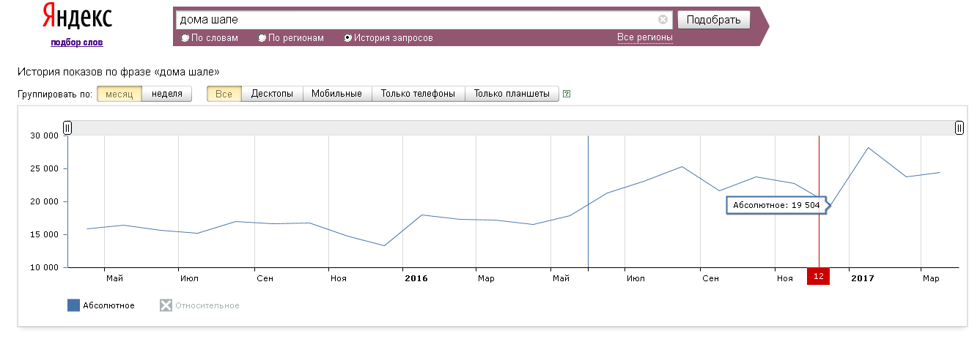This screenshot has height=342, width=980.
Task: Select the «По регионам» radio button
Action: (x=262, y=38)
